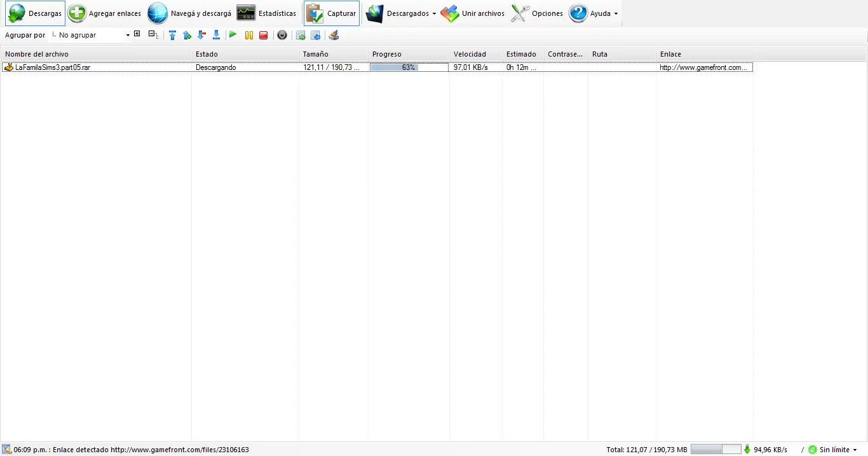Click the red stop downloads button
This screenshot has width=868, height=456.
(264, 35)
